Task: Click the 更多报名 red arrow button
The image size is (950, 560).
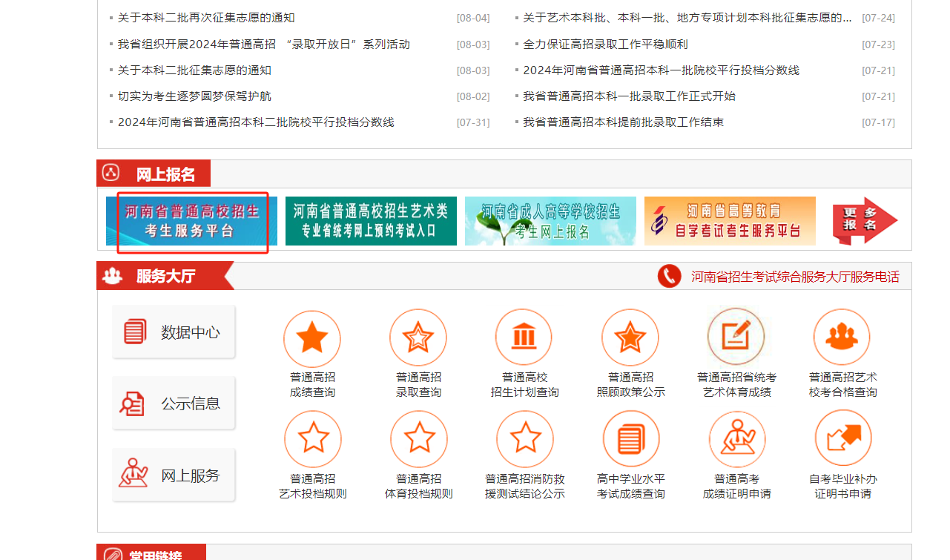Action: pyautogui.click(x=864, y=220)
